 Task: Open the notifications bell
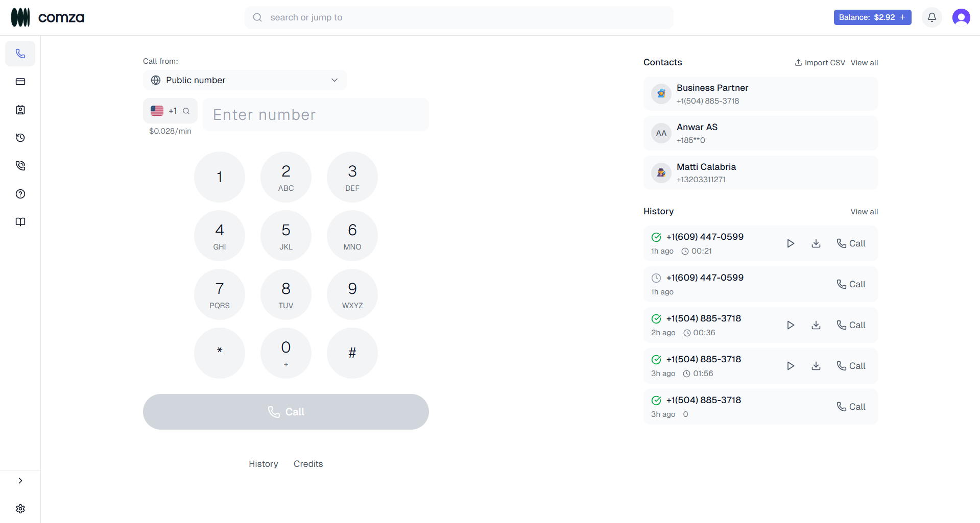(931, 17)
